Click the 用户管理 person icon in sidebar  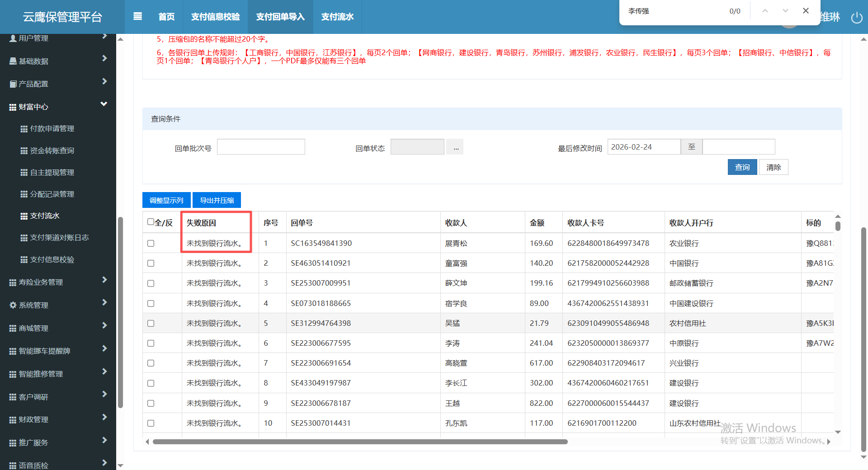tap(13, 38)
